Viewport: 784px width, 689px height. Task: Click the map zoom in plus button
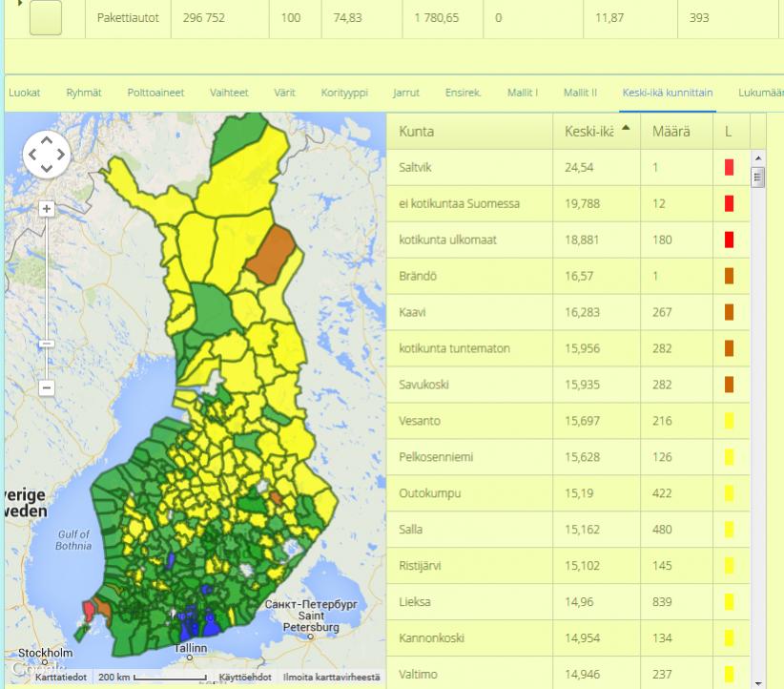click(x=47, y=209)
